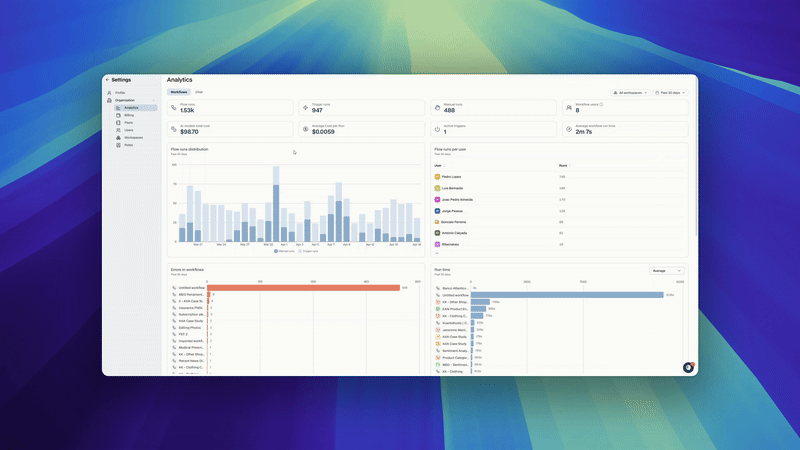Click Recent News Di... in Errors chart
Image resolution: width=800 pixels, height=450 pixels.
191,361
